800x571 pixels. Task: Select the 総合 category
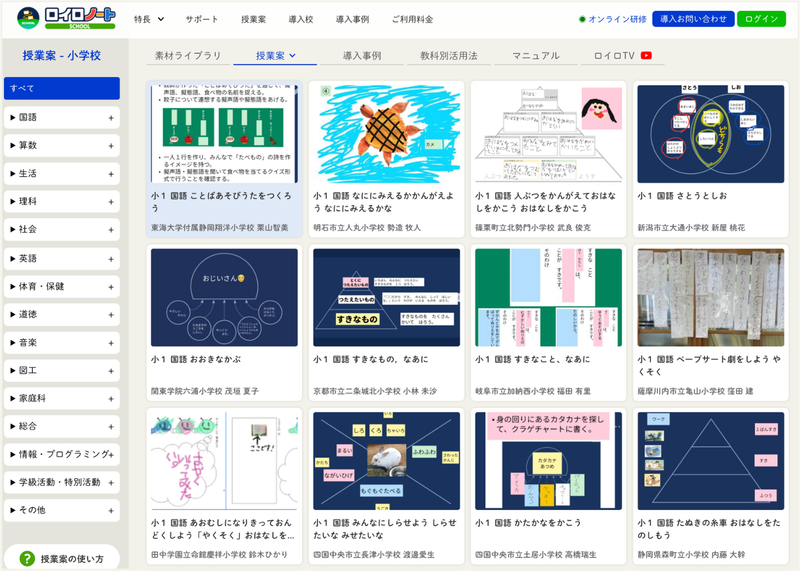tap(62, 426)
